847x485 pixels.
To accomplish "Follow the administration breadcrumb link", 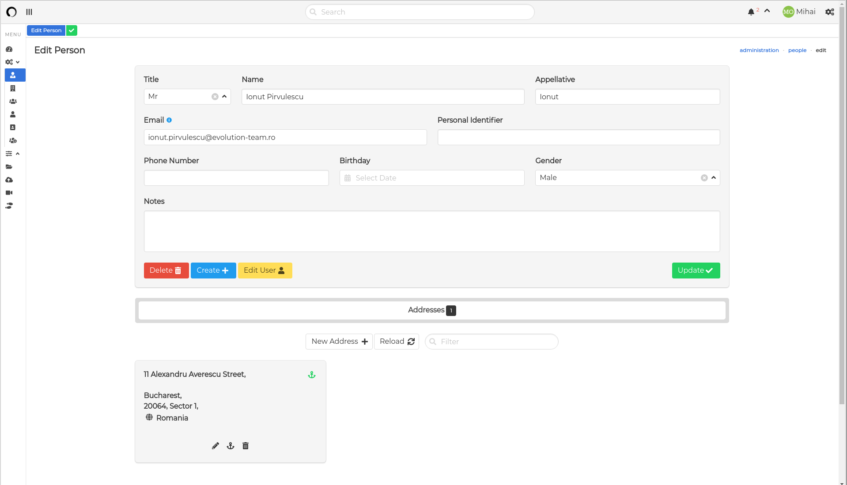I will tap(759, 50).
